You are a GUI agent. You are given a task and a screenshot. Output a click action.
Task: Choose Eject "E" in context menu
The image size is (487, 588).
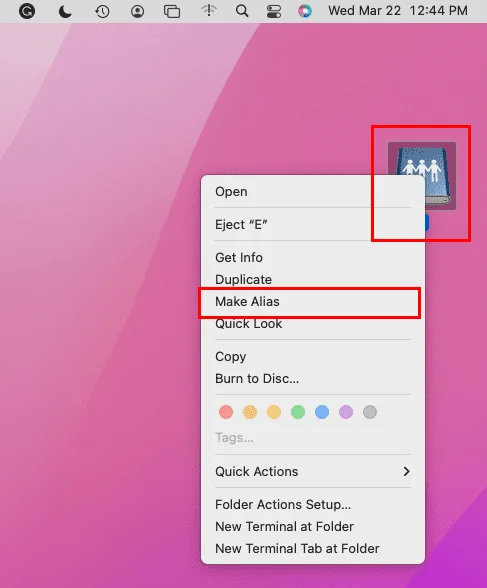pyautogui.click(x=313, y=225)
